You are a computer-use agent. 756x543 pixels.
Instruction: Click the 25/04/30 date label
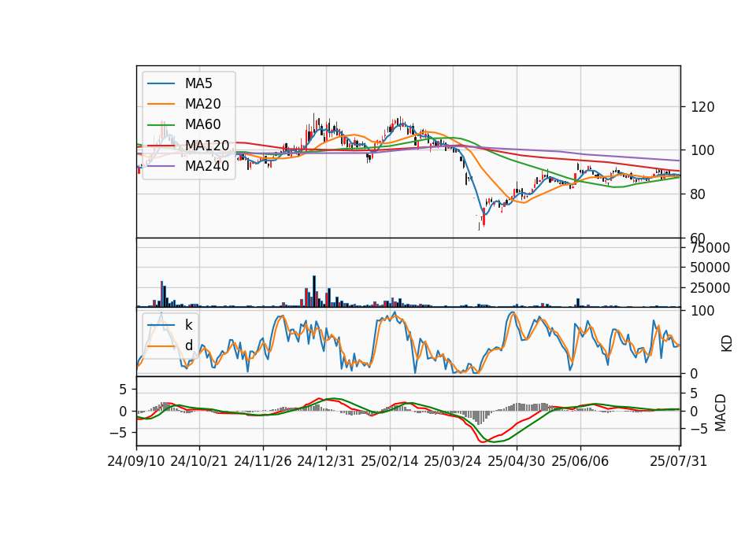(517, 462)
